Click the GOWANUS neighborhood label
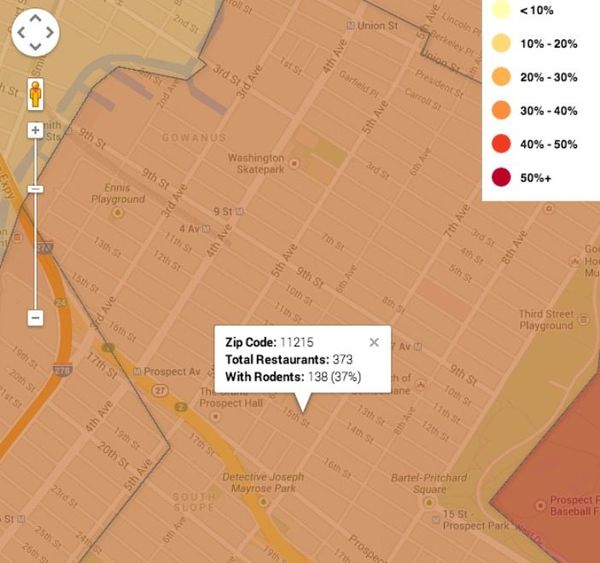 (194, 138)
